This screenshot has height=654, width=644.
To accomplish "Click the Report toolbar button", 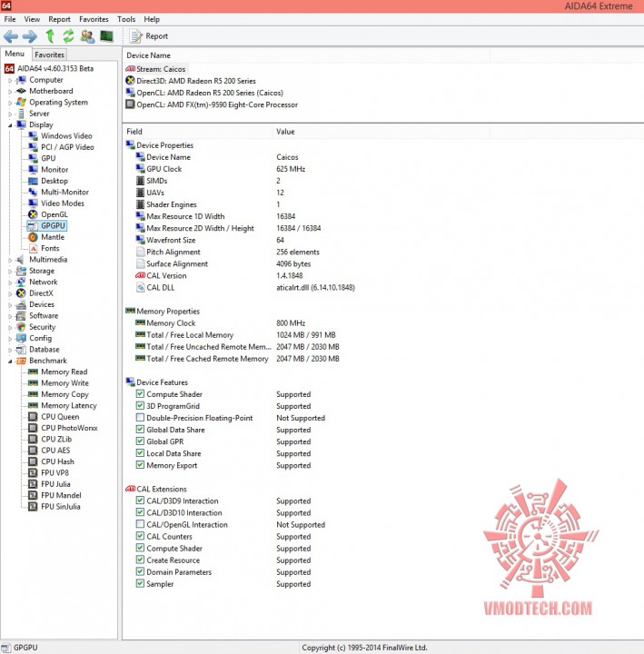I will tap(149, 36).
